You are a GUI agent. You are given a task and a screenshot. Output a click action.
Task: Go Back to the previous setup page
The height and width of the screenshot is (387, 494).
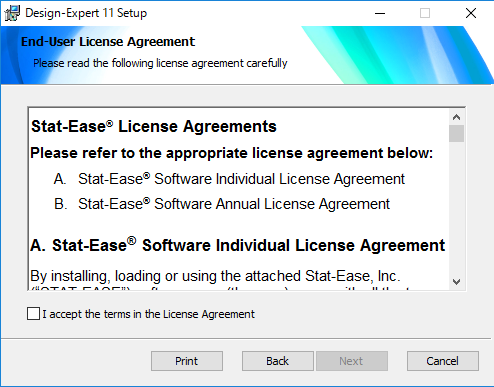tap(278, 361)
